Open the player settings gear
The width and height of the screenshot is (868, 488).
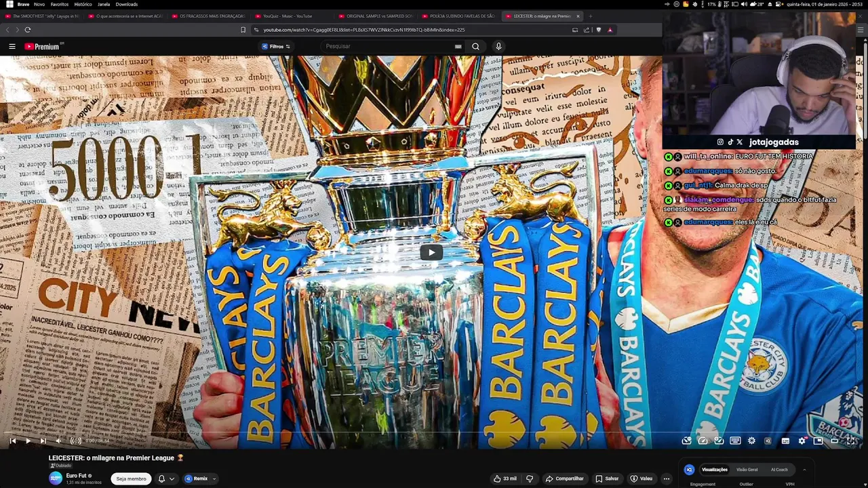pyautogui.click(x=802, y=441)
